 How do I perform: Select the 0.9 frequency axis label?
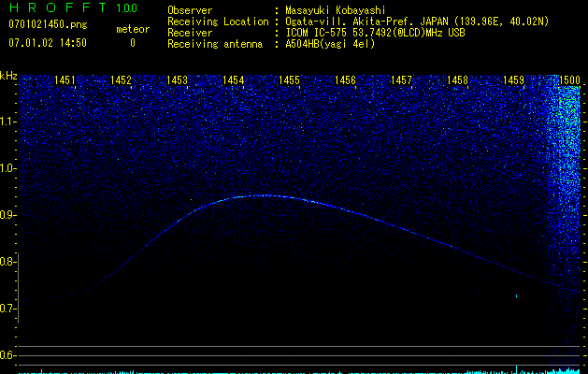click(8, 215)
